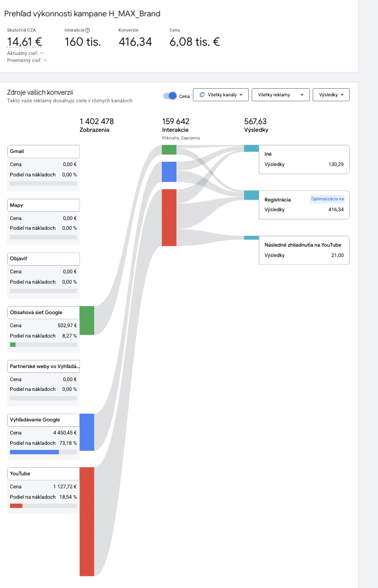Click the Iné results box
The image size is (378, 588).
[x=304, y=160]
